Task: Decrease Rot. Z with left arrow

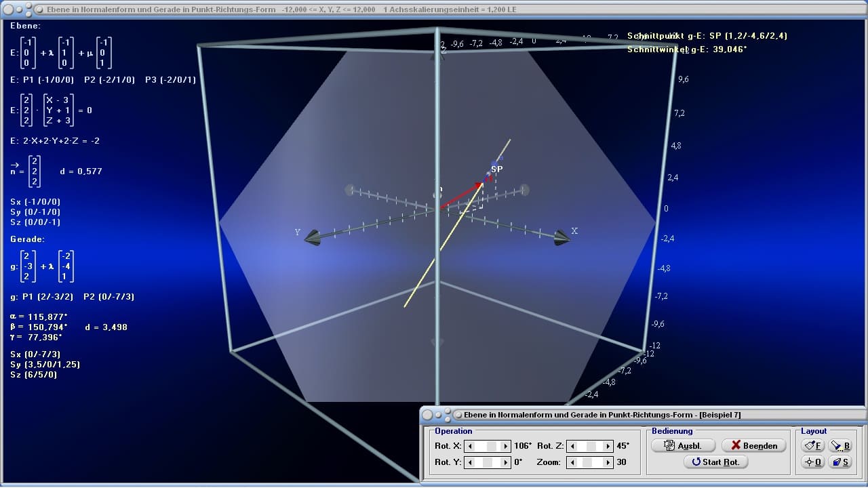Action: click(571, 446)
